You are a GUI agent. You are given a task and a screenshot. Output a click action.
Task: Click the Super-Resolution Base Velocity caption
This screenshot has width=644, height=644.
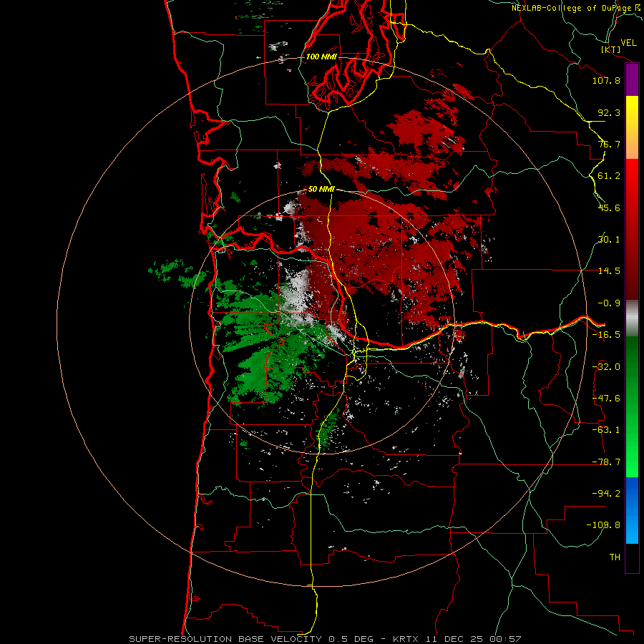(326, 639)
